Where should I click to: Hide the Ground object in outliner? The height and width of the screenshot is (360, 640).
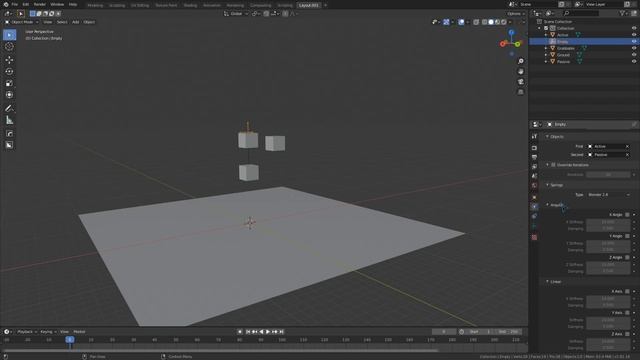tap(634, 55)
